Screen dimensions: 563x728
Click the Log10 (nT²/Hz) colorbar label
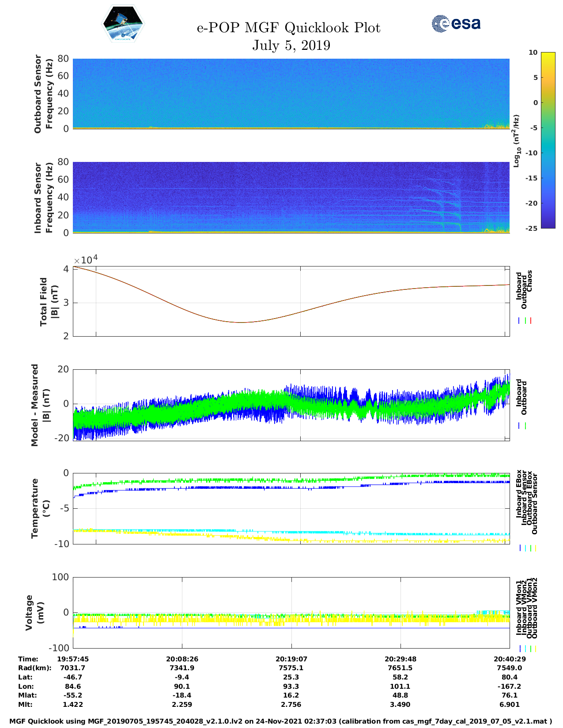(516, 141)
